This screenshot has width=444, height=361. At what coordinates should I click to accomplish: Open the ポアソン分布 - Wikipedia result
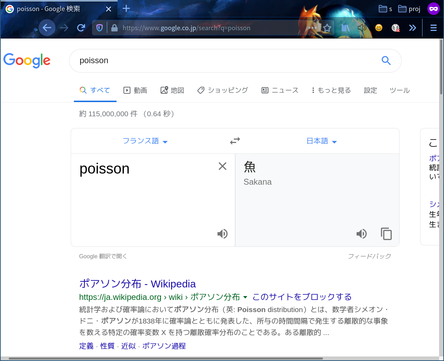pyautogui.click(x=137, y=284)
